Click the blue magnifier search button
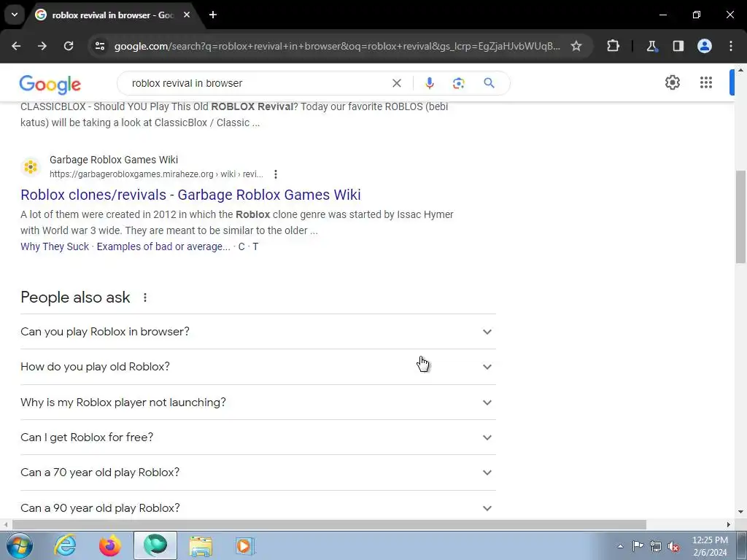Screen dimensions: 747x560 (489, 83)
